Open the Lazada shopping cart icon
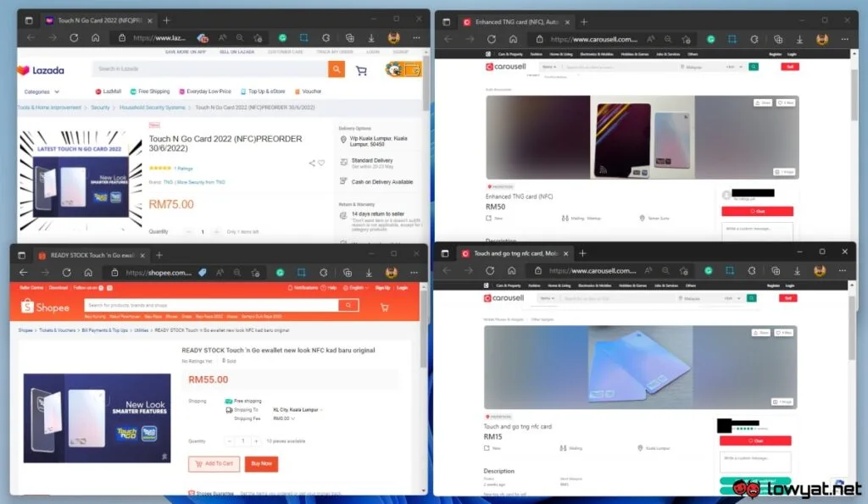Image resolution: width=868 pixels, height=504 pixels. point(361,70)
